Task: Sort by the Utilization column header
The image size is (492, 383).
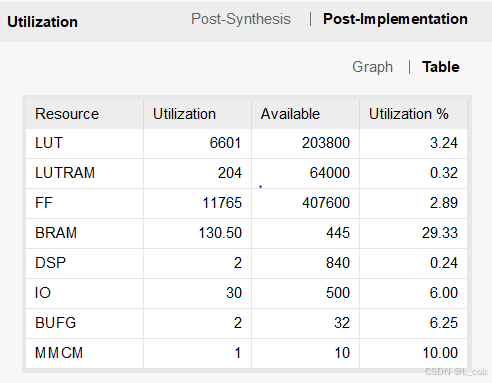Action: [x=197, y=114]
